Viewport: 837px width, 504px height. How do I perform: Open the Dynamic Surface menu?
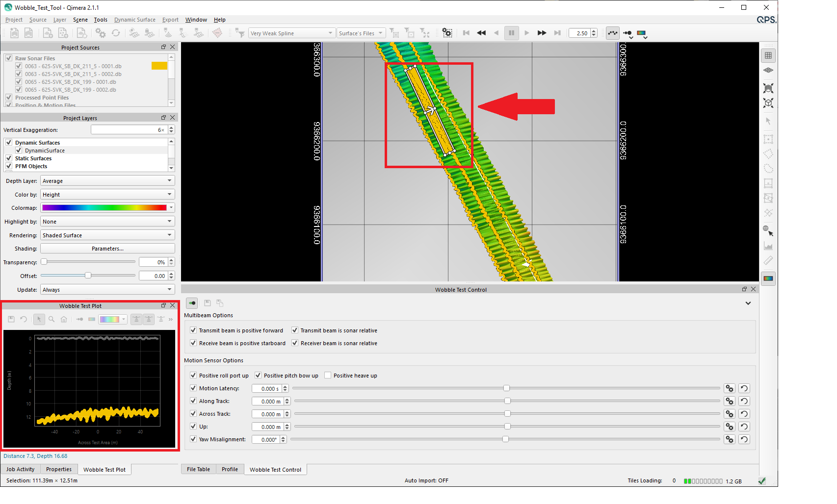click(x=135, y=20)
